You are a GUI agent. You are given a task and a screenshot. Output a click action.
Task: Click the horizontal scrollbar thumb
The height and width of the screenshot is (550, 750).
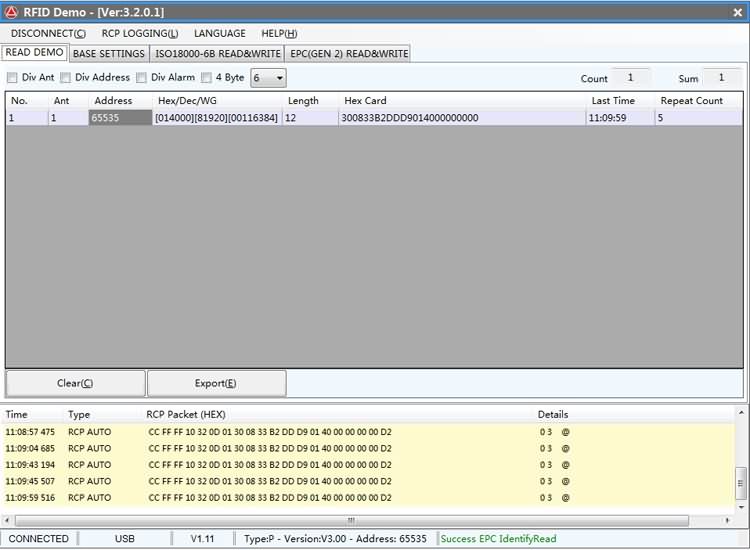pyautogui.click(x=352, y=520)
